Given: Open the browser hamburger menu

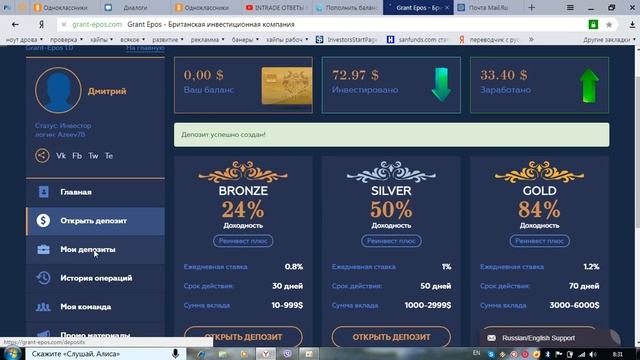Looking at the screenshot, I should (570, 8).
